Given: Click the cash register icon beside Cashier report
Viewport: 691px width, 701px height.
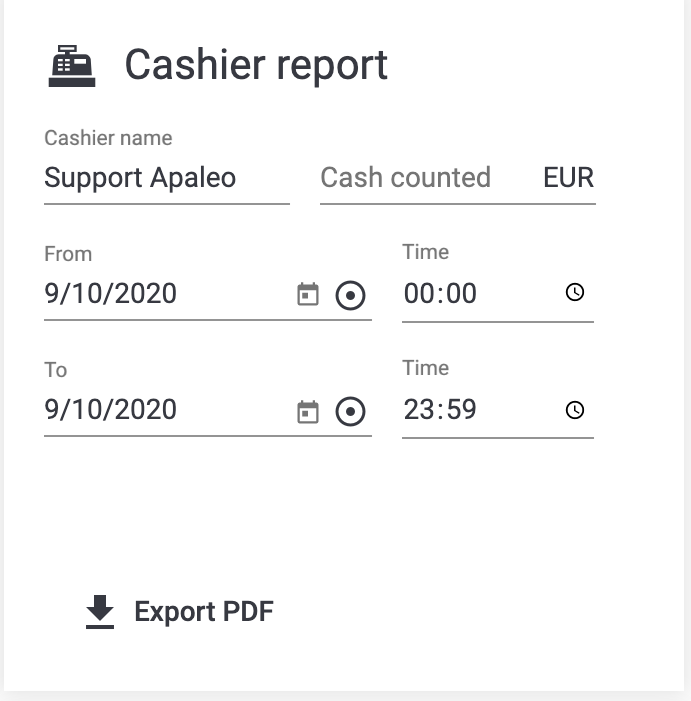Looking at the screenshot, I should 72,66.
